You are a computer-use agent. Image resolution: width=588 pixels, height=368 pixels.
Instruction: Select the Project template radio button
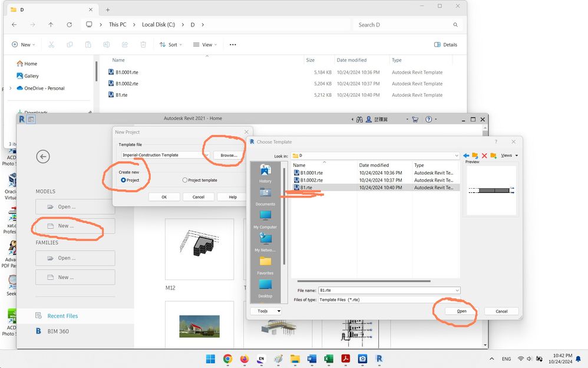(185, 180)
